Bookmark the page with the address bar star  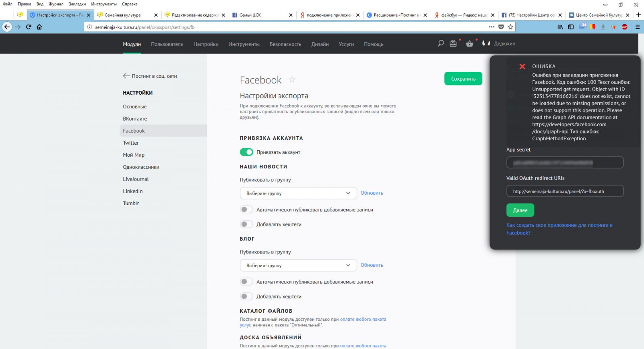pyautogui.click(x=510, y=27)
